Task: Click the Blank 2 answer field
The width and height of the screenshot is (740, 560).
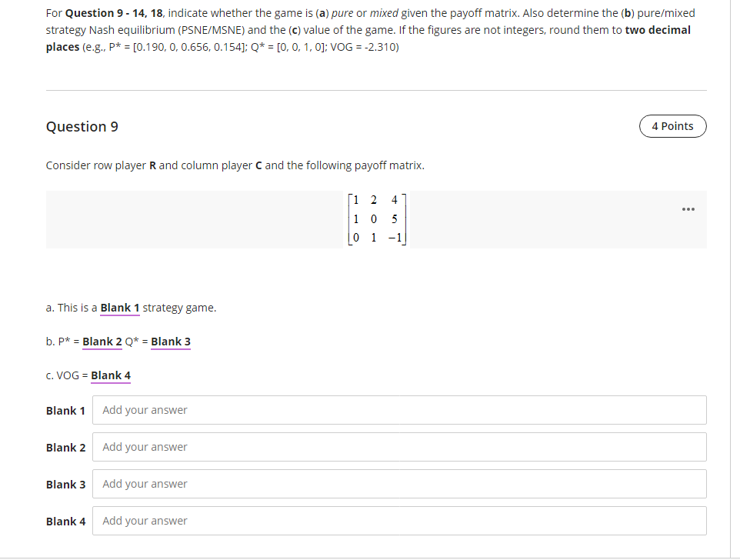Action: click(400, 446)
